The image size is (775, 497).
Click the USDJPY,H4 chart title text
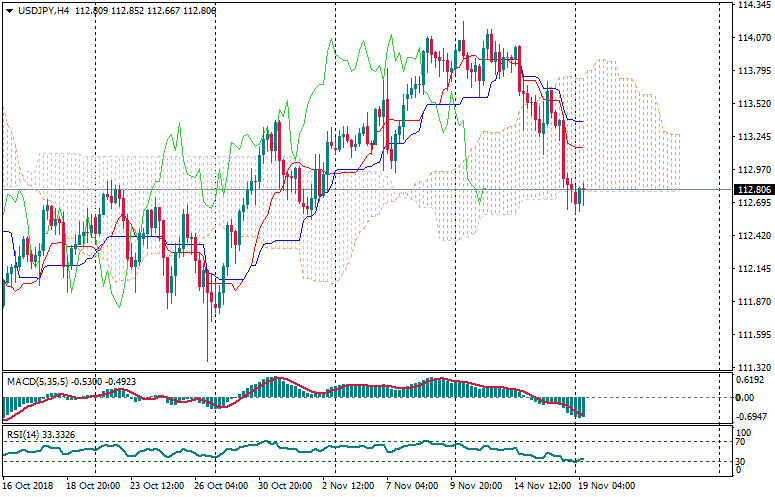click(45, 9)
